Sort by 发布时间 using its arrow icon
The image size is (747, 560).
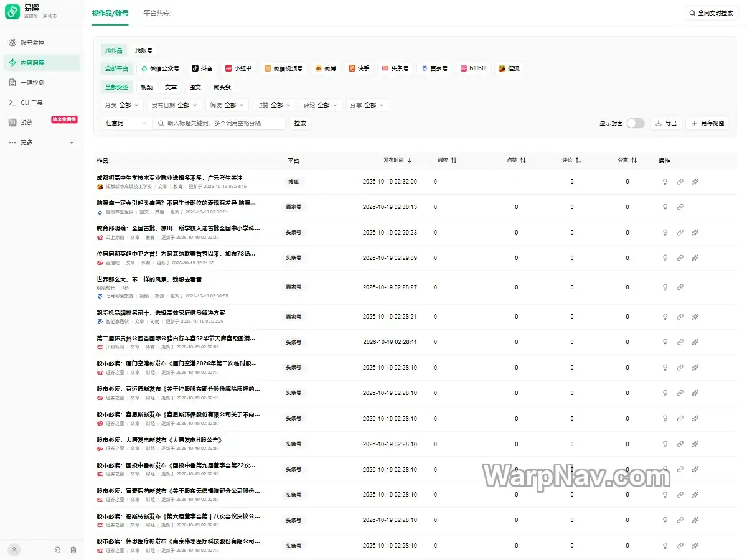coord(410,161)
